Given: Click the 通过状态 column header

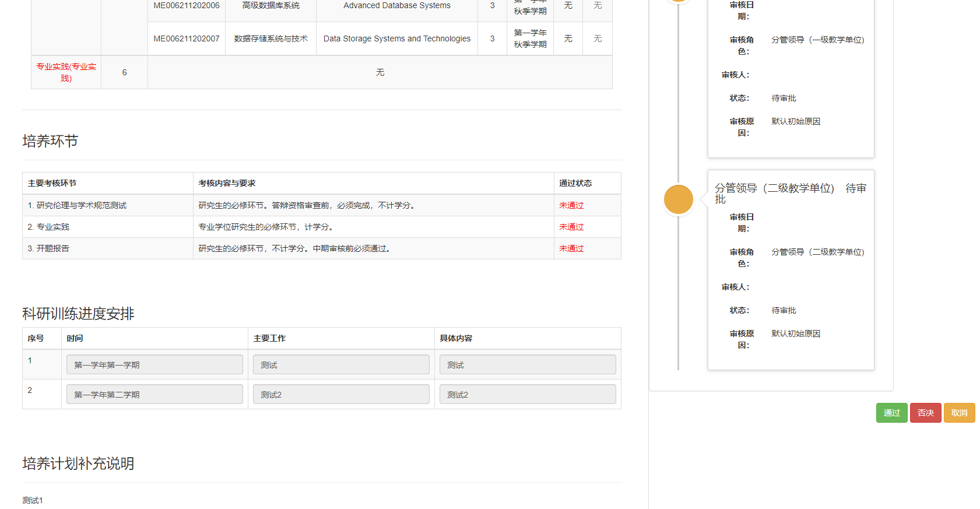Looking at the screenshot, I should coord(575,183).
